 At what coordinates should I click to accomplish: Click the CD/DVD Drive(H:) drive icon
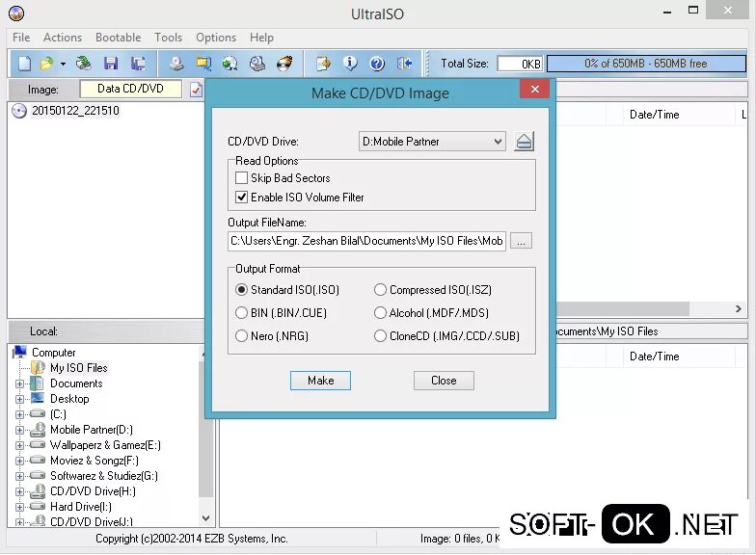pyautogui.click(x=38, y=491)
